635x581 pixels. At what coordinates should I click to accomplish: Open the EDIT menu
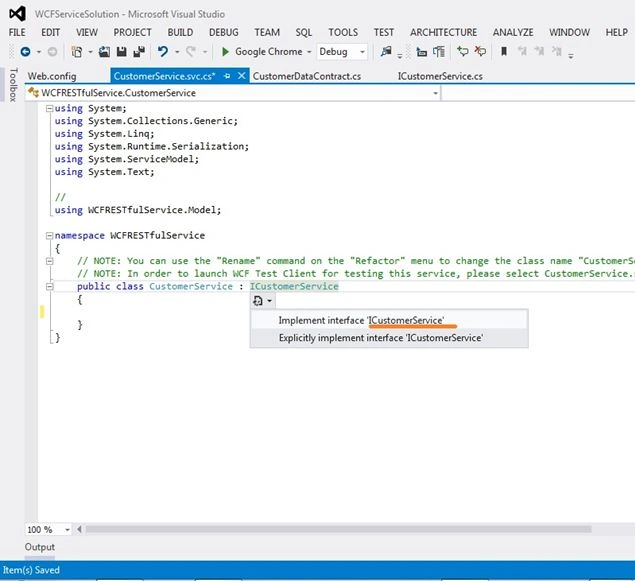[x=51, y=32]
